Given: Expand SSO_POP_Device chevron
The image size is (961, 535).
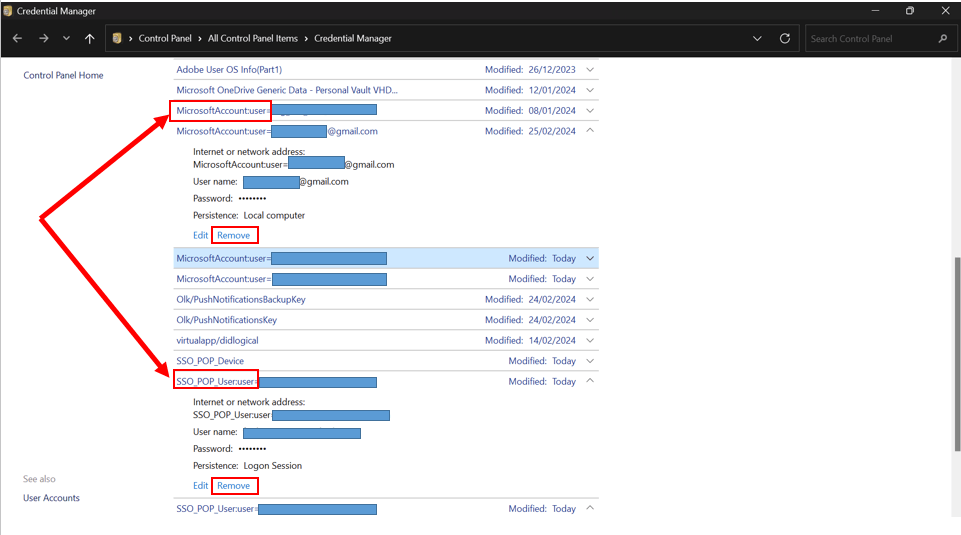Looking at the screenshot, I should pos(590,361).
